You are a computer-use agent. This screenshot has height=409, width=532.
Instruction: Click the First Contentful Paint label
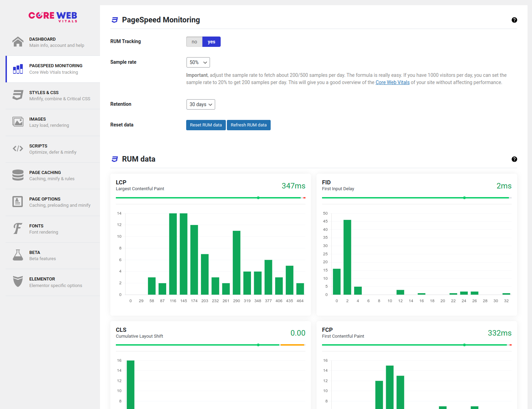(x=343, y=336)
